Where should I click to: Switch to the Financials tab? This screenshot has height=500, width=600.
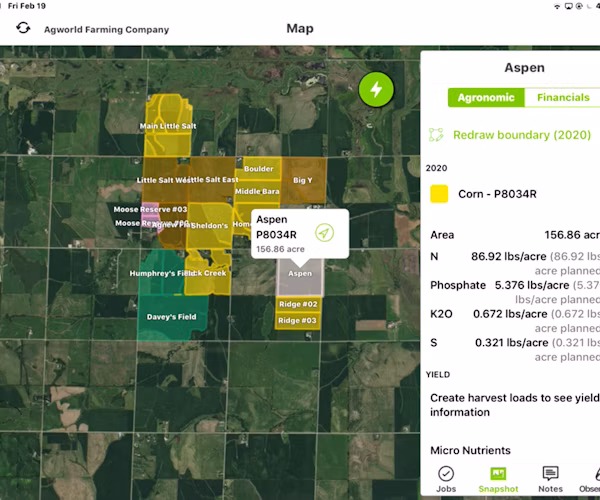pyautogui.click(x=563, y=98)
